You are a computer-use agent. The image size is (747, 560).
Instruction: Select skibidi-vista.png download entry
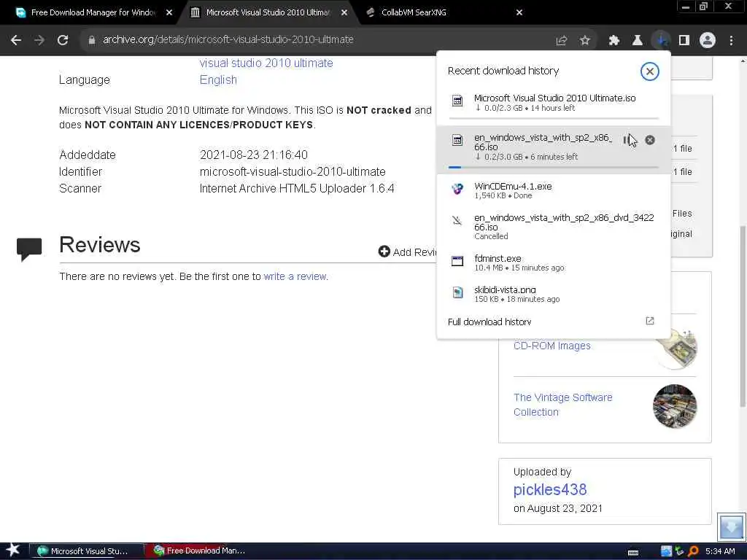554,294
